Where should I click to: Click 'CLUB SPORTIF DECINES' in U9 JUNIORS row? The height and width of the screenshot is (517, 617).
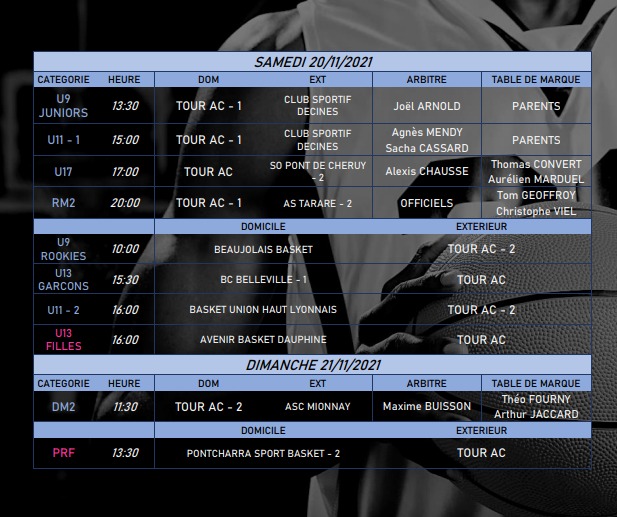tap(318, 105)
